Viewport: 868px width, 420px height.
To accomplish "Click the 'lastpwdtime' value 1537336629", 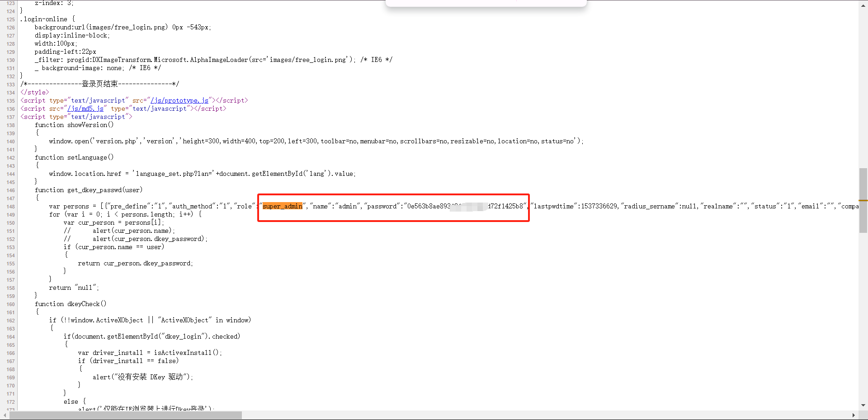I will click(599, 206).
